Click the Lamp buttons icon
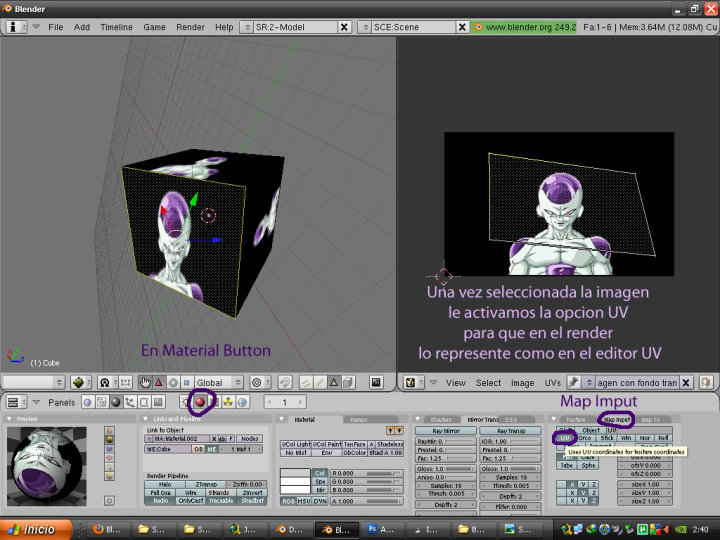 tap(185, 402)
